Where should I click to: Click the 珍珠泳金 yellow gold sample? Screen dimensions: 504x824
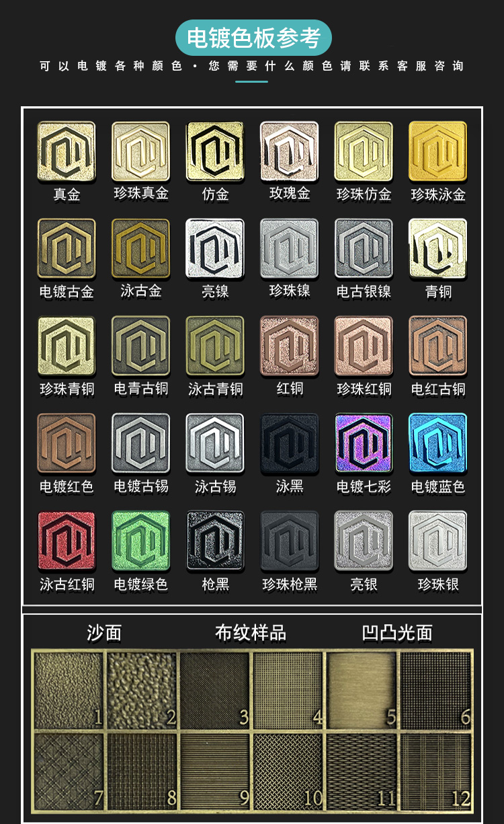[x=438, y=151]
